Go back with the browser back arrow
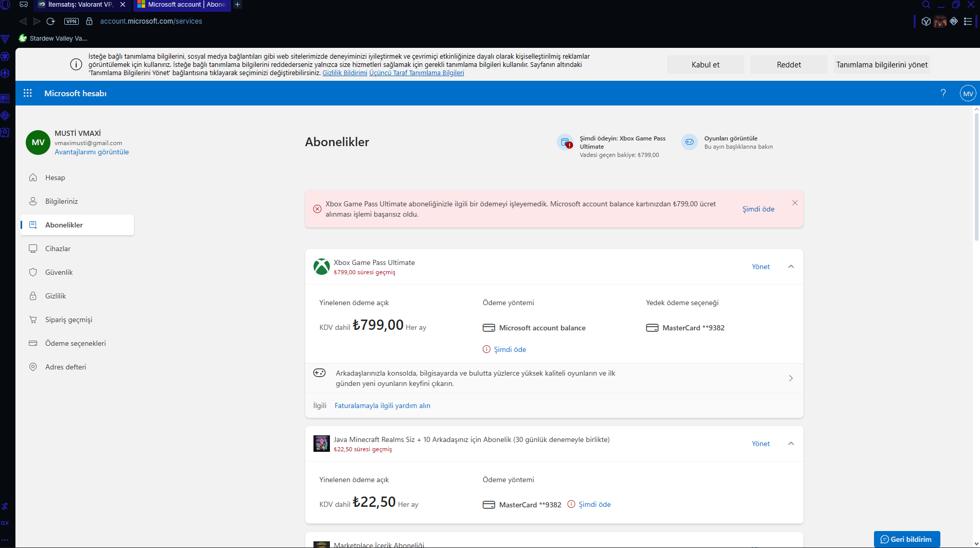 pyautogui.click(x=23, y=21)
